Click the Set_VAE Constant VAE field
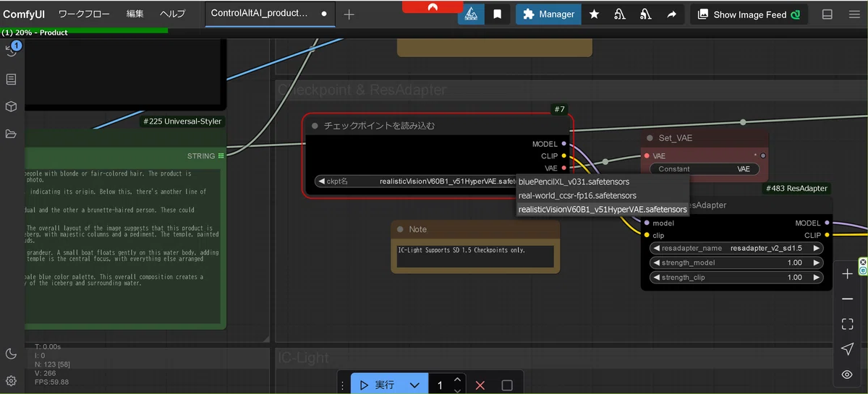 click(x=704, y=169)
